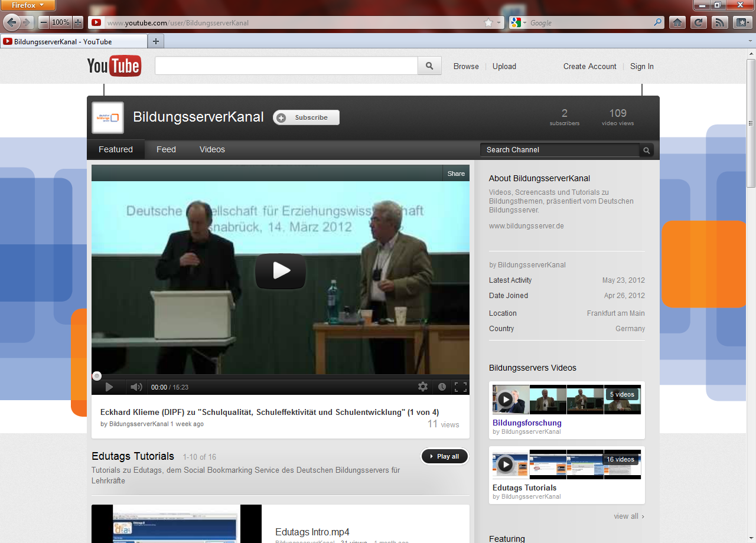Viewport: 756px width, 543px height.
Task: Click the BildungsserverKanal channel name heading
Action: point(198,117)
